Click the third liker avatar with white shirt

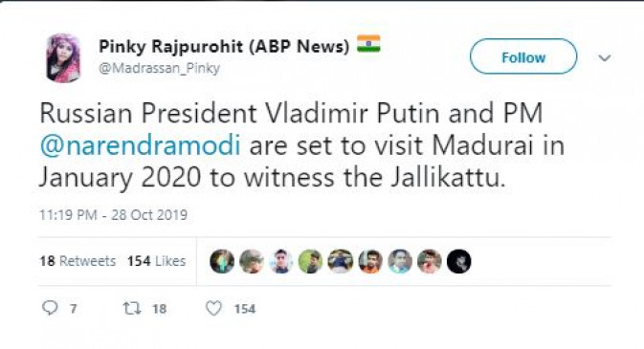tap(281, 261)
